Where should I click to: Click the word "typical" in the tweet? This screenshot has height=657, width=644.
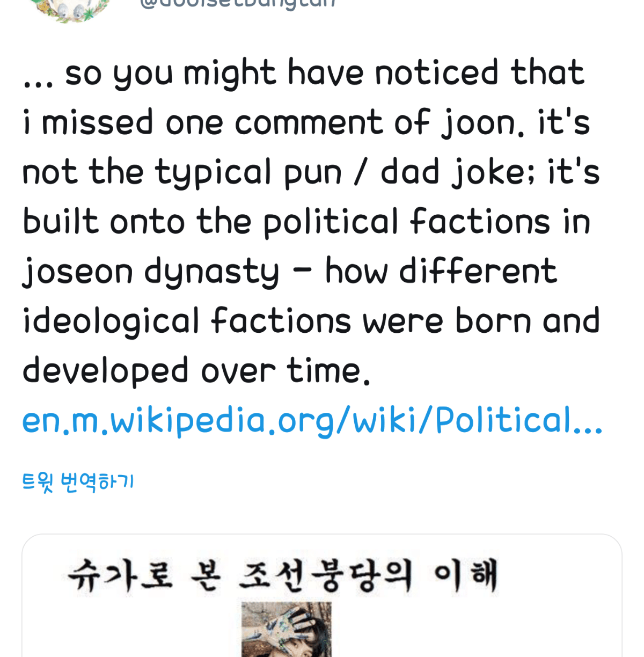(213, 172)
